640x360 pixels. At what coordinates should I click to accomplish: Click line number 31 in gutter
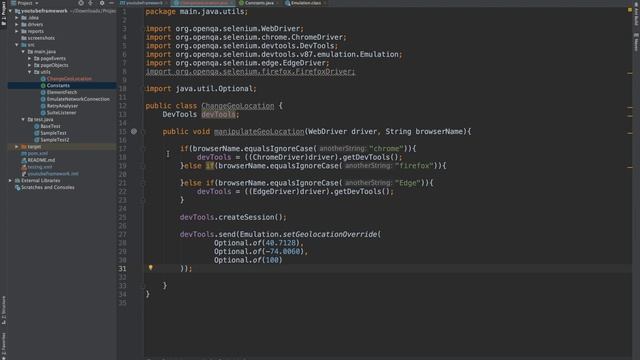122,269
